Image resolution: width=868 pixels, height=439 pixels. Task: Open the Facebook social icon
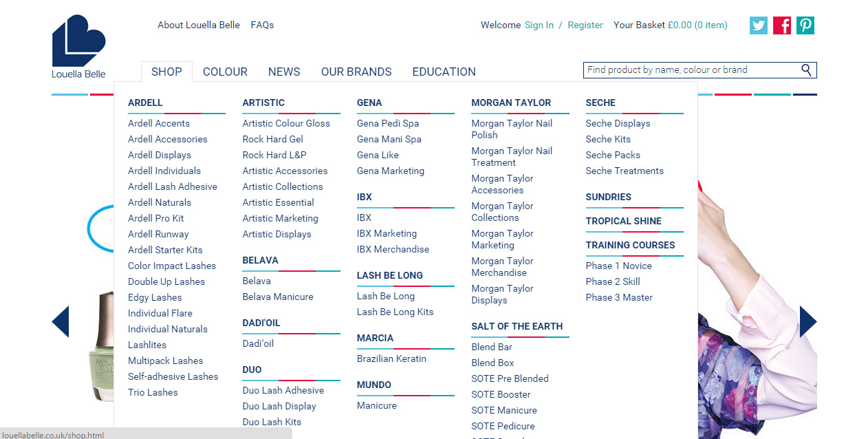tap(782, 25)
